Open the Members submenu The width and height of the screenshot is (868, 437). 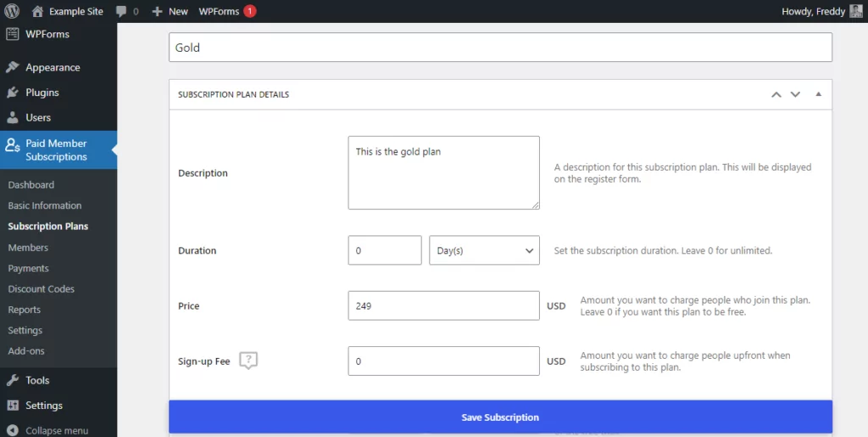pos(28,248)
